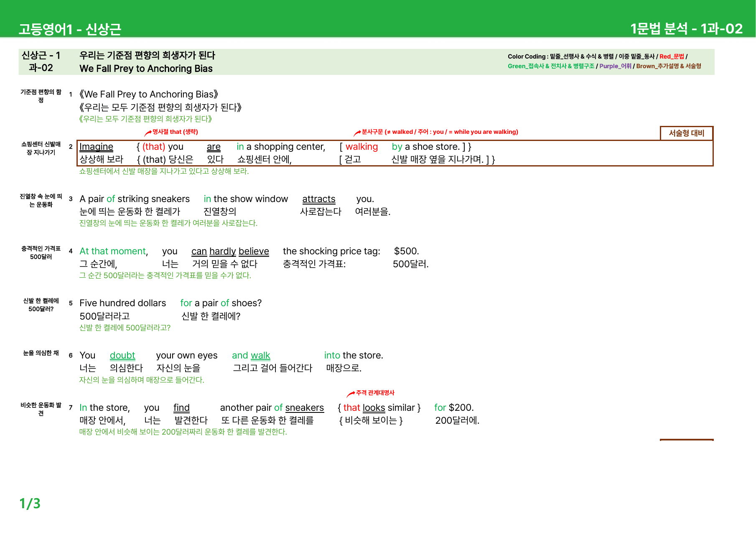Viewport: 756px width, 535px height.
Task: Click the phrase 'your own eyes'
Action: 187,355
